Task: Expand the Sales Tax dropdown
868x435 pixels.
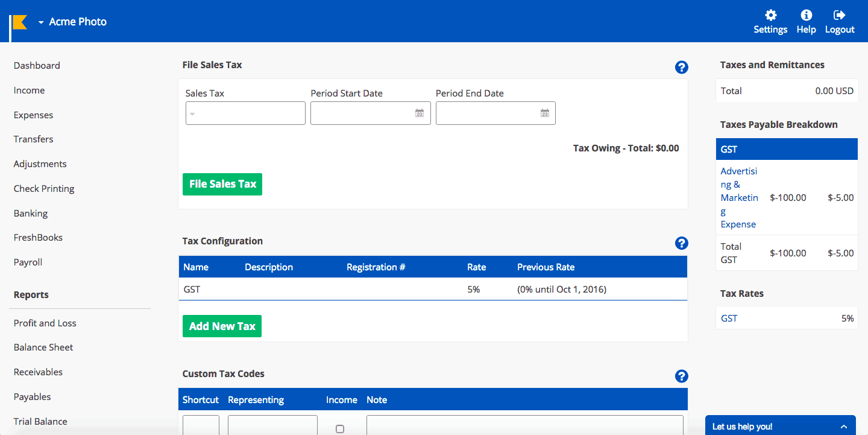Action: pyautogui.click(x=245, y=113)
